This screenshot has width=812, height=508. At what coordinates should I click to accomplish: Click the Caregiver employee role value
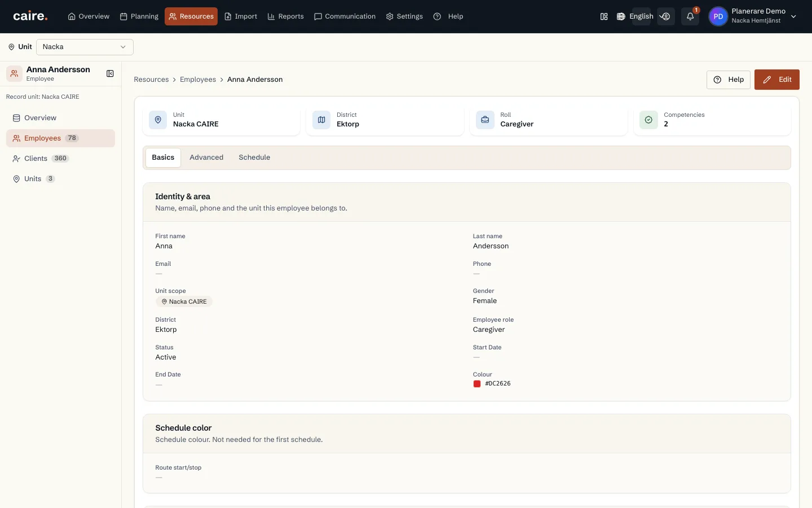tap(489, 330)
